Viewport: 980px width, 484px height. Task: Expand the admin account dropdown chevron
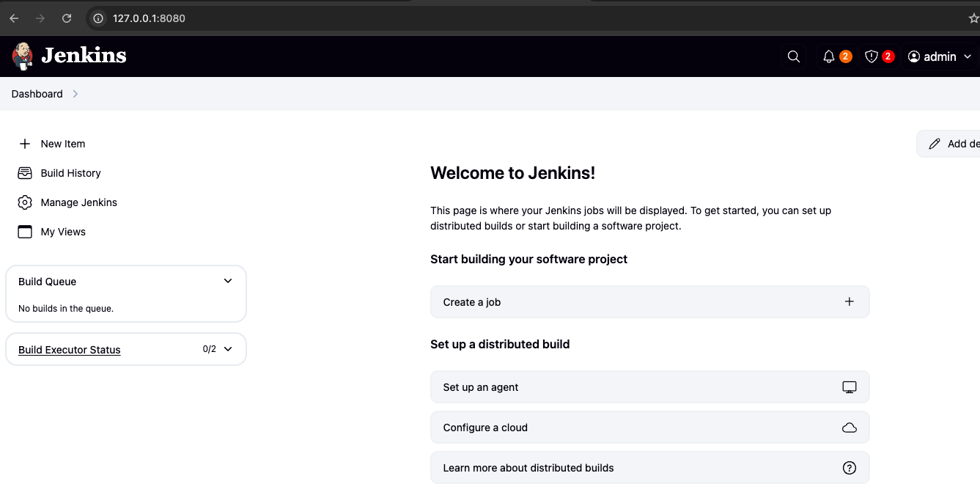pos(968,56)
